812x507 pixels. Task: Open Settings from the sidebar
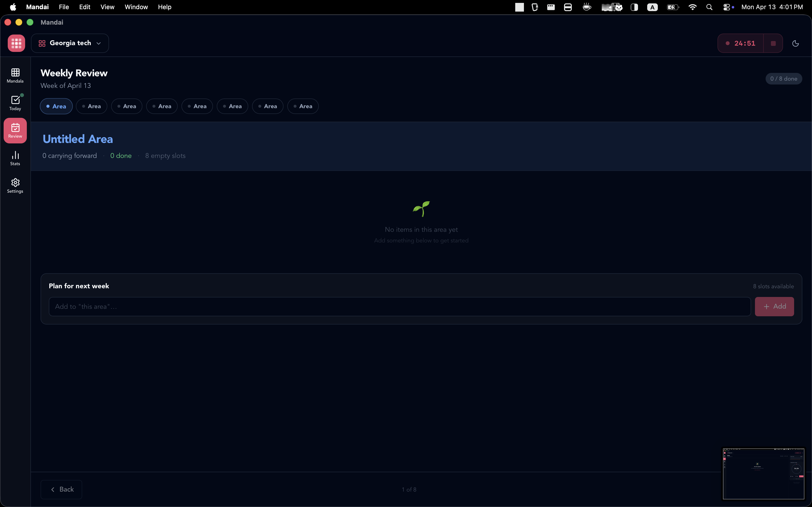15,185
